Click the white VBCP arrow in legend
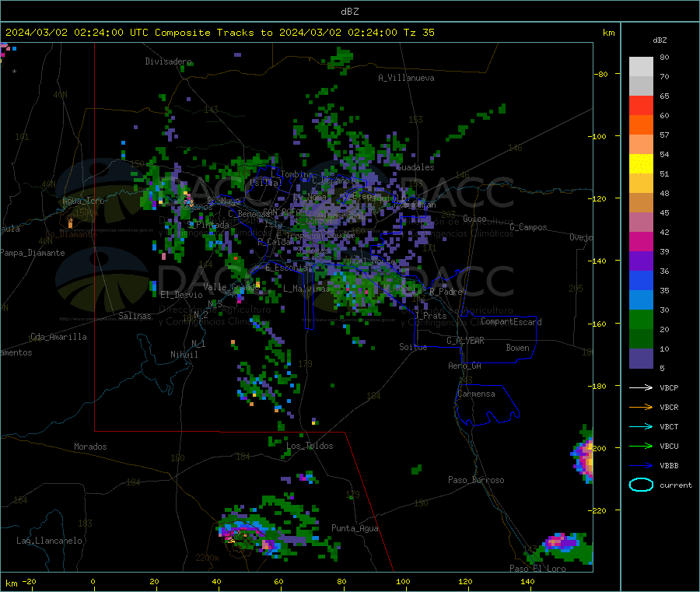 [x=641, y=387]
